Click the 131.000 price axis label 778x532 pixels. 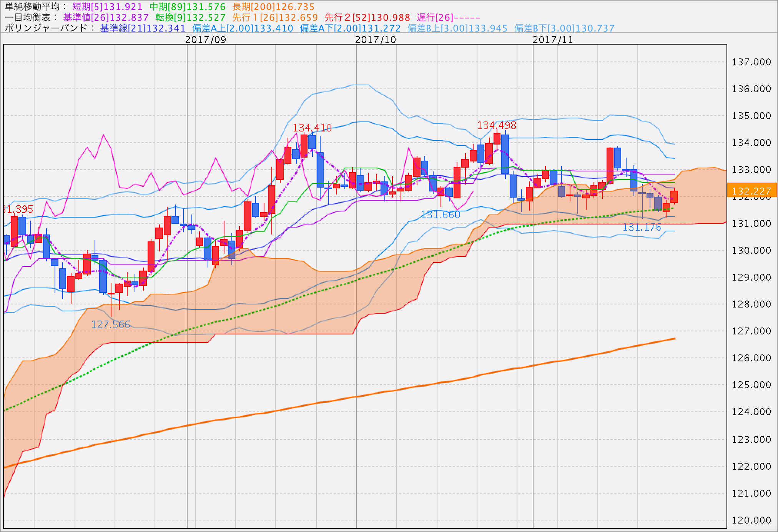click(x=751, y=223)
